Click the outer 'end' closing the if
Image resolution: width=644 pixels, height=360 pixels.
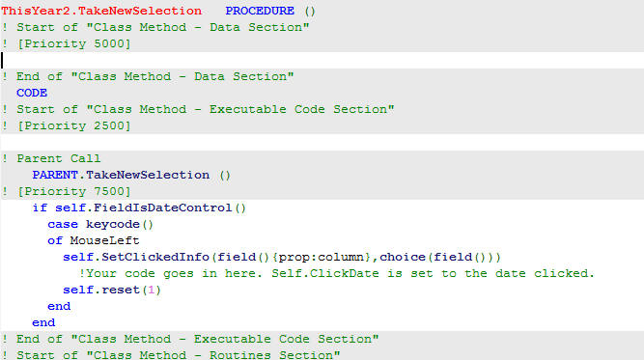[x=43, y=322]
